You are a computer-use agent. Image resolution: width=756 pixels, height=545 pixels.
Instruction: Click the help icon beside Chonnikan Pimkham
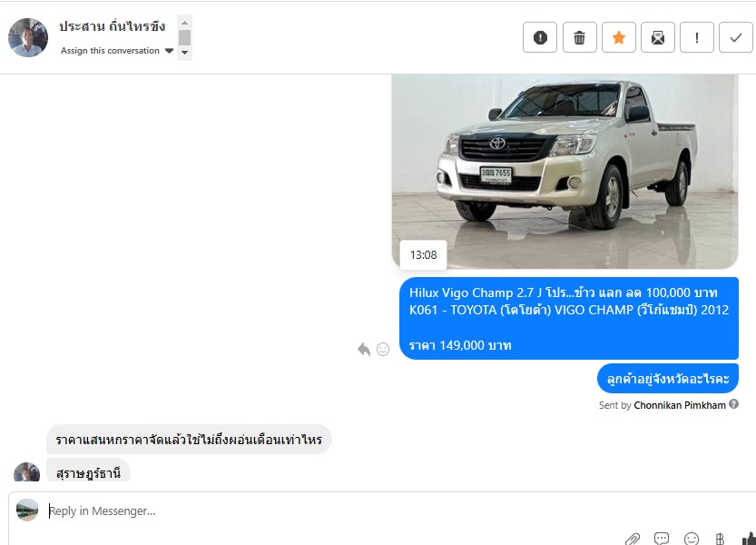733,404
